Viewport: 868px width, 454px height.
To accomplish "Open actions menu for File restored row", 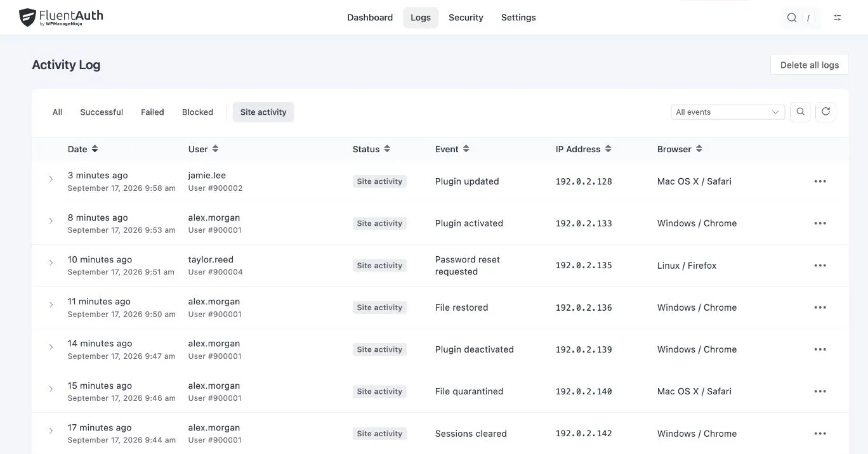I will coord(820,308).
